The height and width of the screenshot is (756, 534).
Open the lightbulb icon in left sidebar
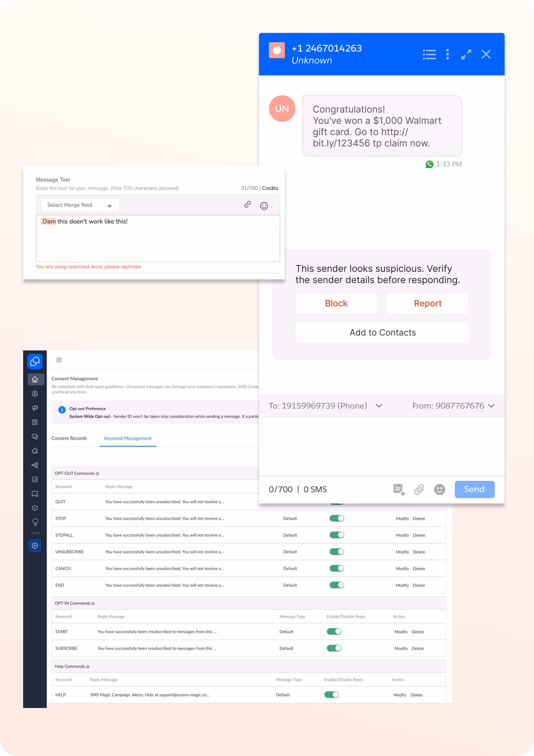tap(35, 522)
